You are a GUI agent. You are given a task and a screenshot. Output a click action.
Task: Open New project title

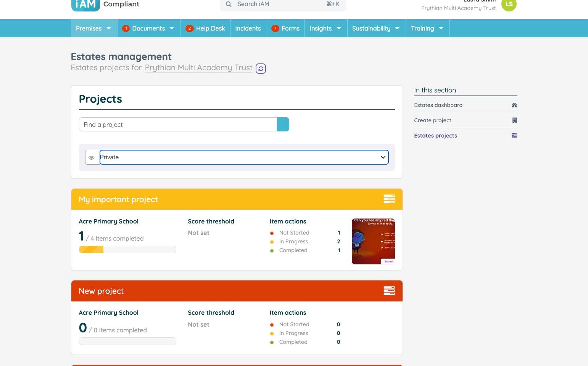click(x=101, y=291)
